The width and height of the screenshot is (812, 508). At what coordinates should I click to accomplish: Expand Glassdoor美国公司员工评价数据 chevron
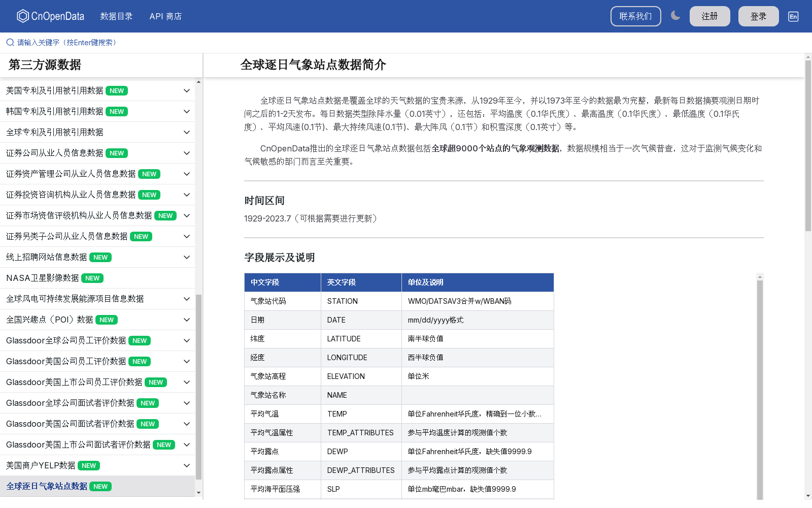(x=187, y=361)
